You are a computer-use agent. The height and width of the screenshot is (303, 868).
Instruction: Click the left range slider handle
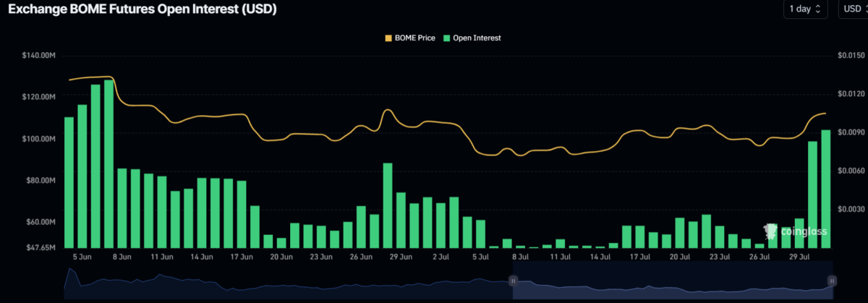[514, 280]
